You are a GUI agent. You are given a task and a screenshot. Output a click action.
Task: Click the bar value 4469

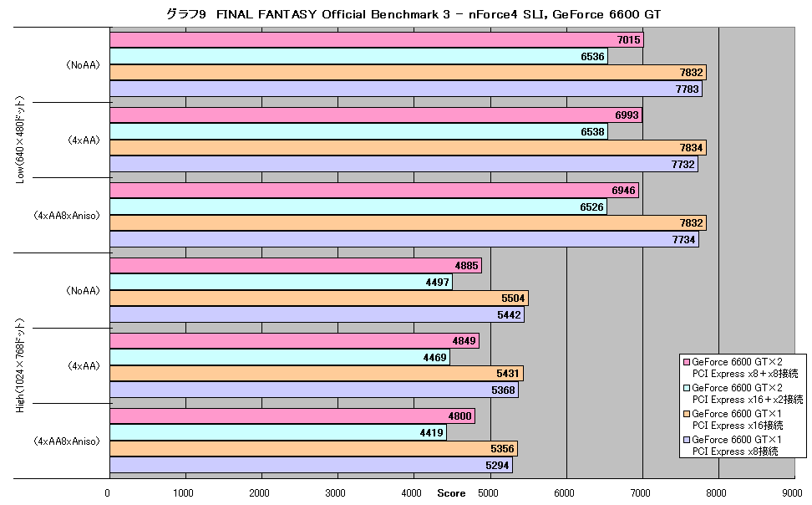pos(435,357)
